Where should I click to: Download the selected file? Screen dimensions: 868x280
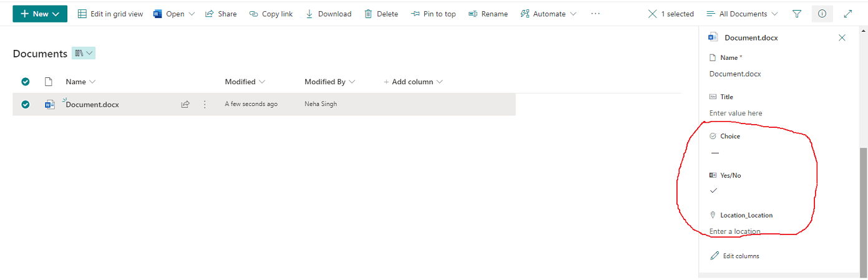coord(328,14)
